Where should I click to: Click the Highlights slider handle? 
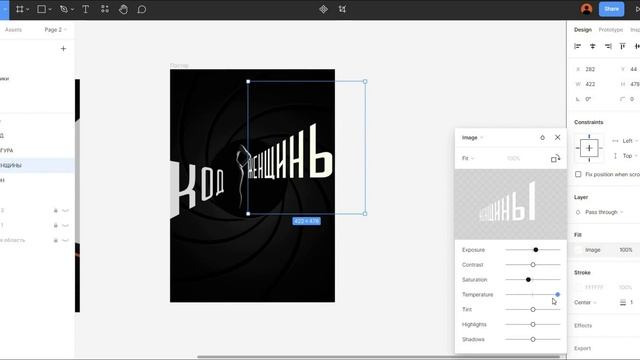[533, 324]
